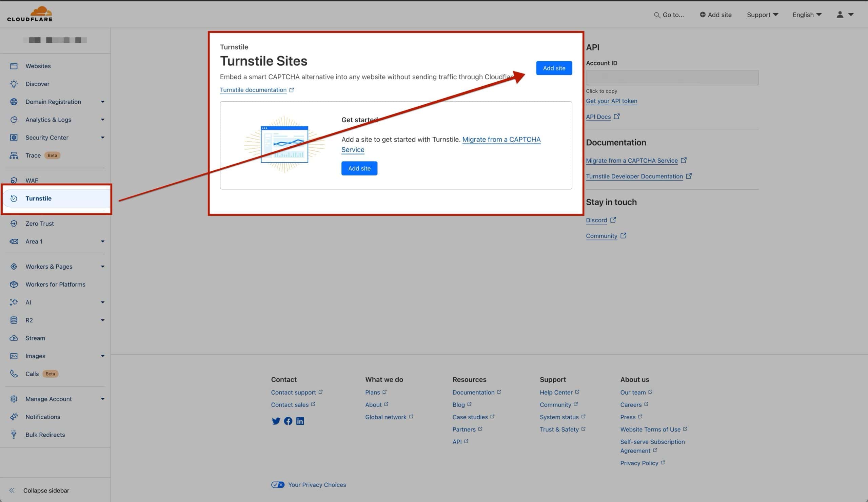The width and height of the screenshot is (868, 502).
Task: Click the Zero Trust icon
Action: (x=14, y=224)
